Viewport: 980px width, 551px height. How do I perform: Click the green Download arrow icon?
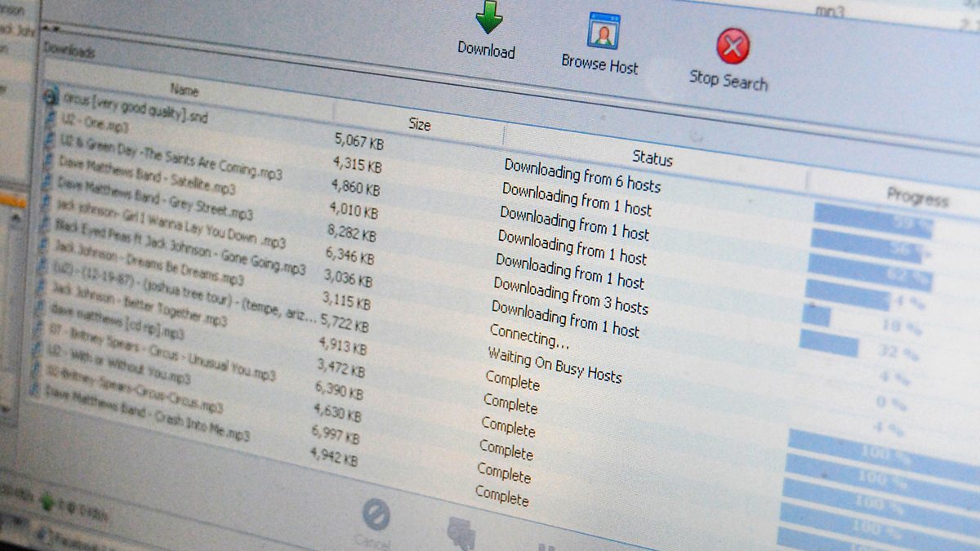pos(488,18)
